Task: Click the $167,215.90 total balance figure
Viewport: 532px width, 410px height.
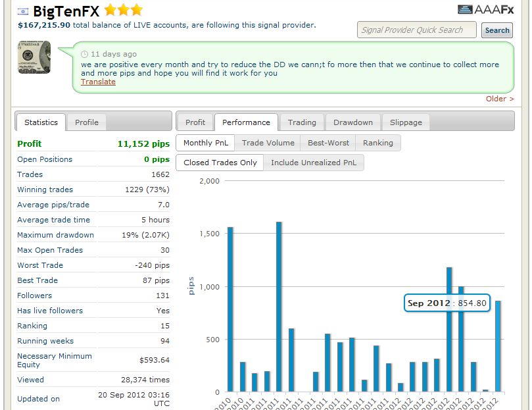Action: (44, 25)
